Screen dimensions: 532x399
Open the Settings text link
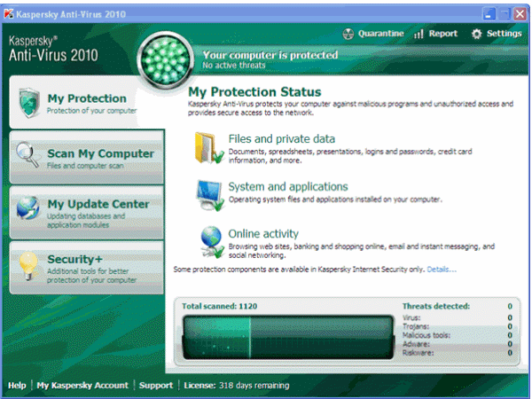pyautogui.click(x=505, y=34)
